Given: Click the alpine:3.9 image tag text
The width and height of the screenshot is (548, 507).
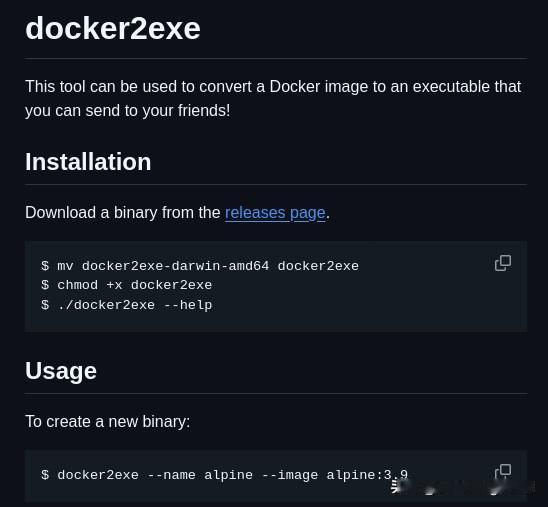Looking at the screenshot, I should pos(367,475).
